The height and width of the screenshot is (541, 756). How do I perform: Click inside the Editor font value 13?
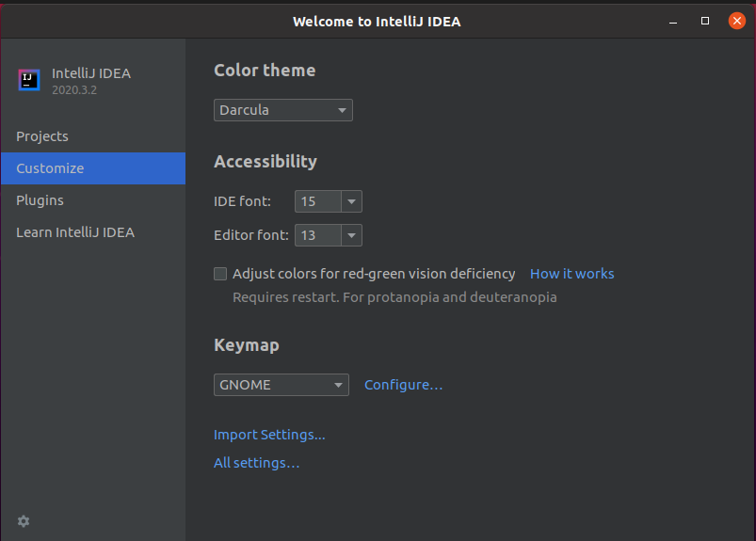pyautogui.click(x=318, y=235)
